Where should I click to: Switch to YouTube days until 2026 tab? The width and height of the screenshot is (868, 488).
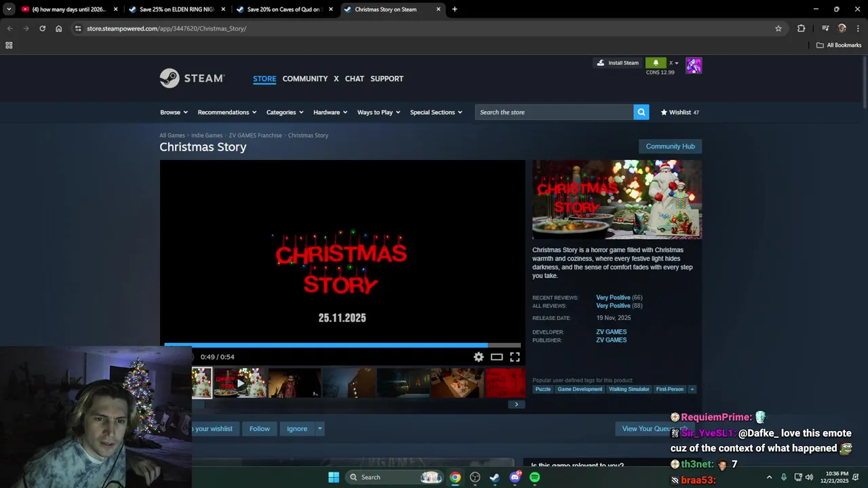68,9
